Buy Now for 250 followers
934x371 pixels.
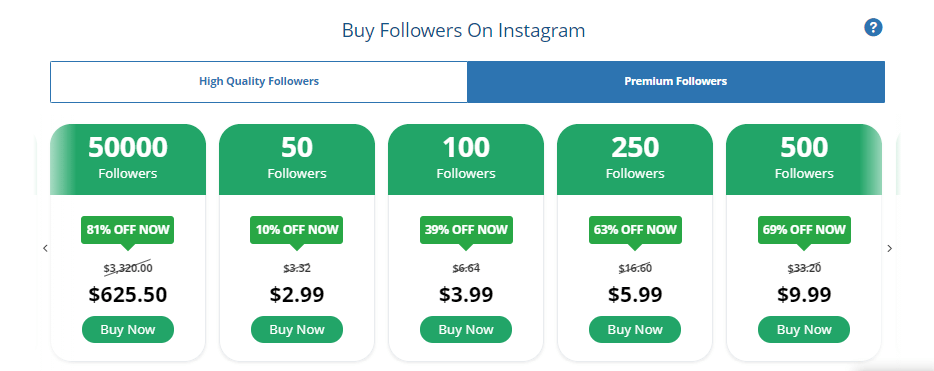635,329
